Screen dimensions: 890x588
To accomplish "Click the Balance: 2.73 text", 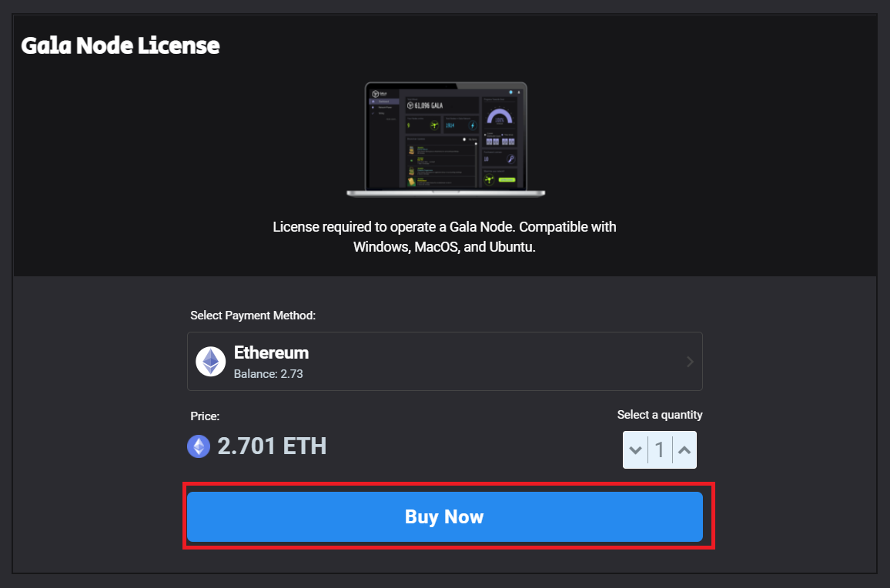I will click(269, 374).
